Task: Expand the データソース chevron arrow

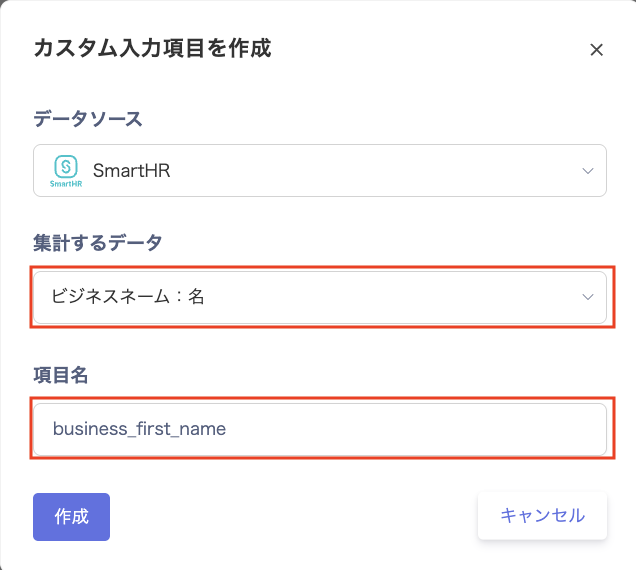Action: coord(588,171)
